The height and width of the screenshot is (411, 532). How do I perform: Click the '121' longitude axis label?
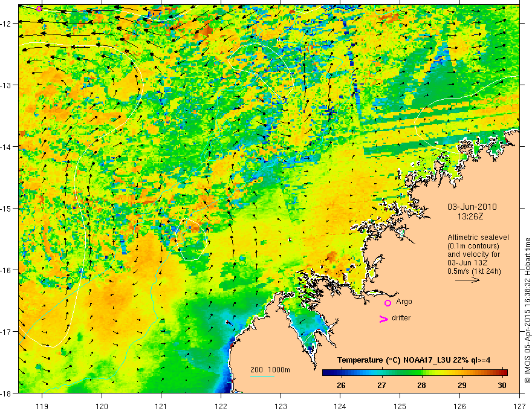coord(161,406)
